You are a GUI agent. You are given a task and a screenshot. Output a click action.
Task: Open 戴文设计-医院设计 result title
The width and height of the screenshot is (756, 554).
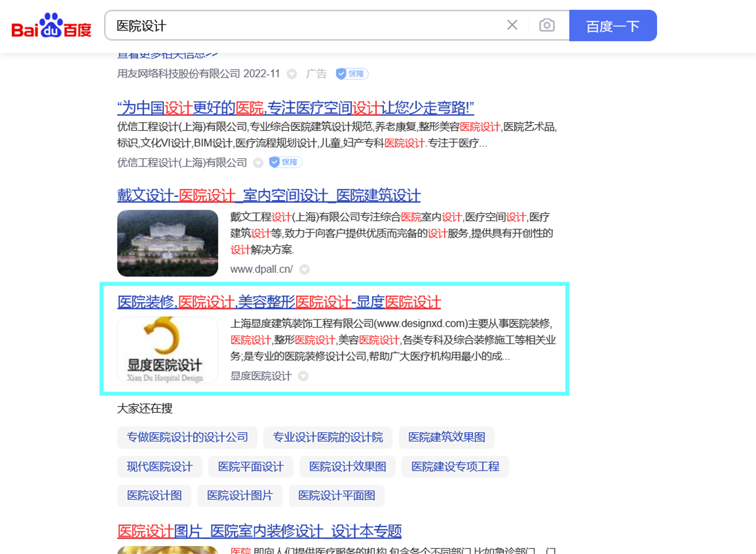point(269,195)
